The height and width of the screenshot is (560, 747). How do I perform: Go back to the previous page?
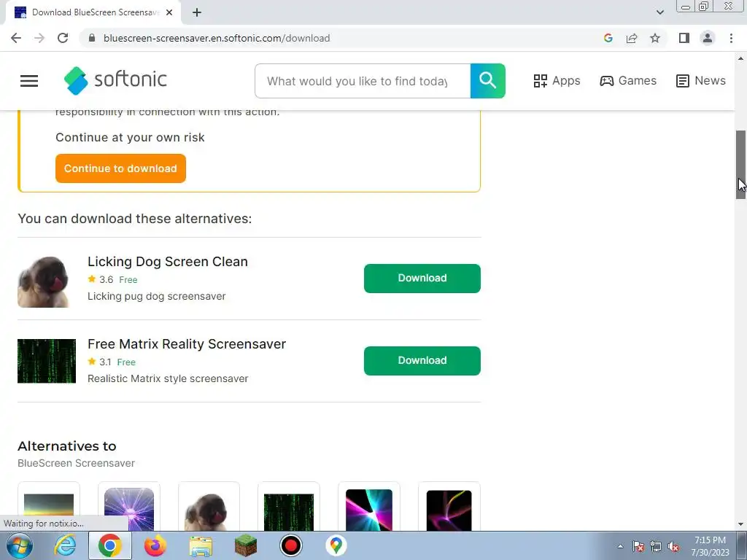tap(16, 38)
